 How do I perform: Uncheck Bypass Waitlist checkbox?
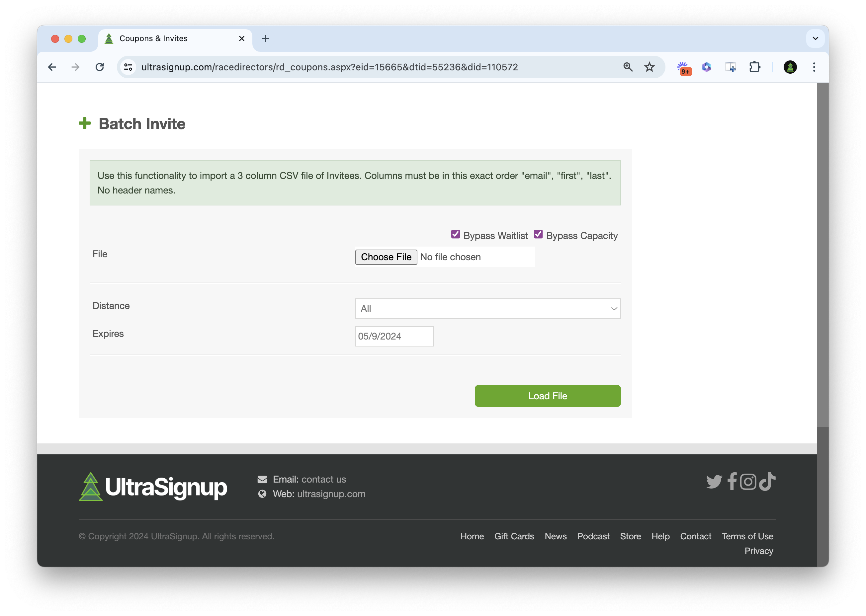click(x=455, y=234)
